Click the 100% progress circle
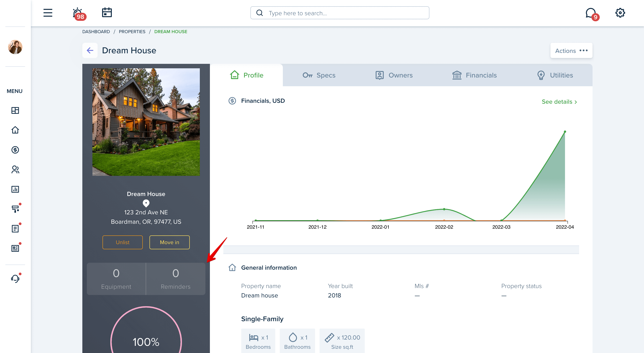 click(x=146, y=330)
